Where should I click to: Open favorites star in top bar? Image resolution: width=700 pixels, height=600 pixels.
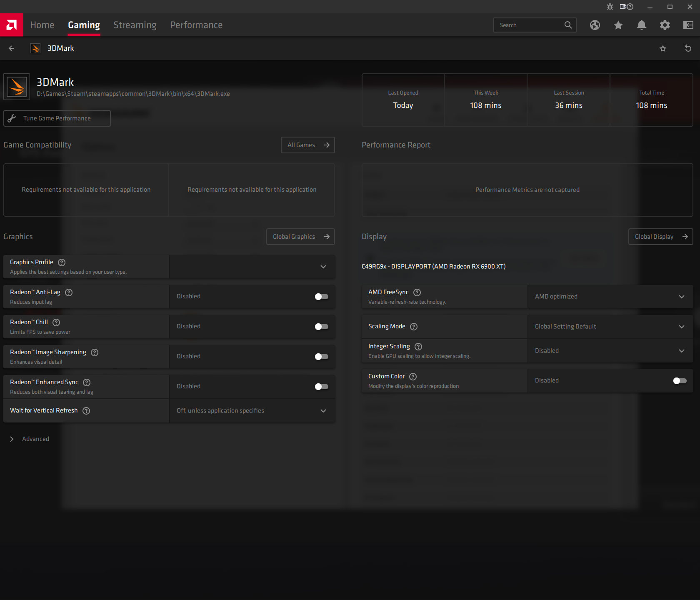(618, 25)
